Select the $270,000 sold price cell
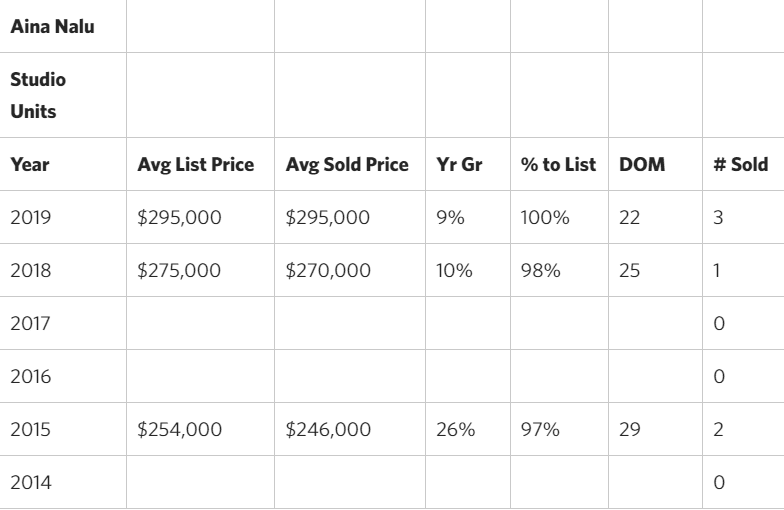 (x=350, y=270)
